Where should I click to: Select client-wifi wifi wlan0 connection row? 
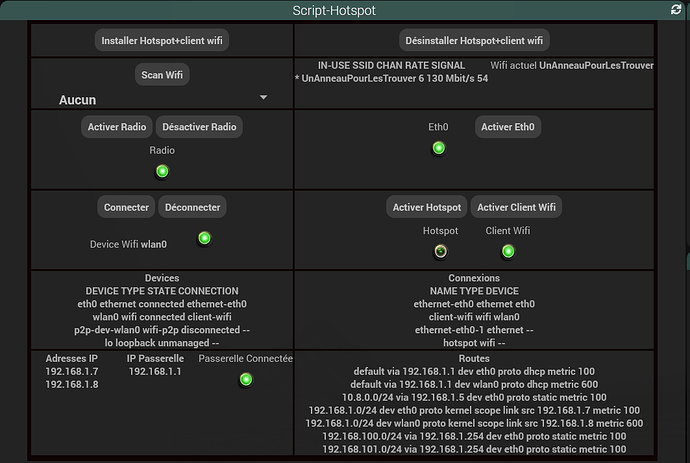point(474,317)
